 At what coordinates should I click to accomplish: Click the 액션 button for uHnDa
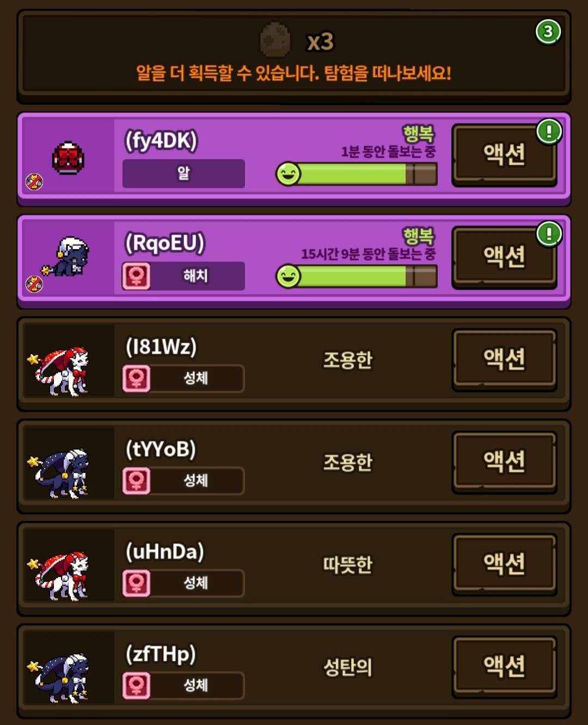[504, 564]
